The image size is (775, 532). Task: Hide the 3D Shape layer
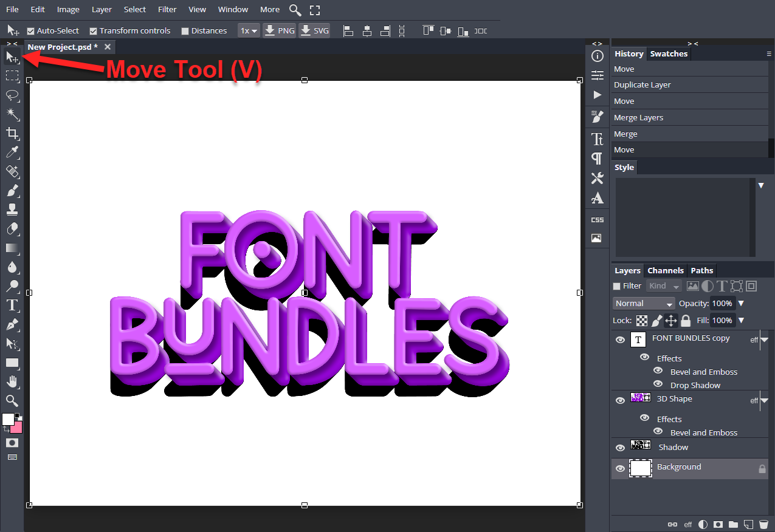pos(620,401)
